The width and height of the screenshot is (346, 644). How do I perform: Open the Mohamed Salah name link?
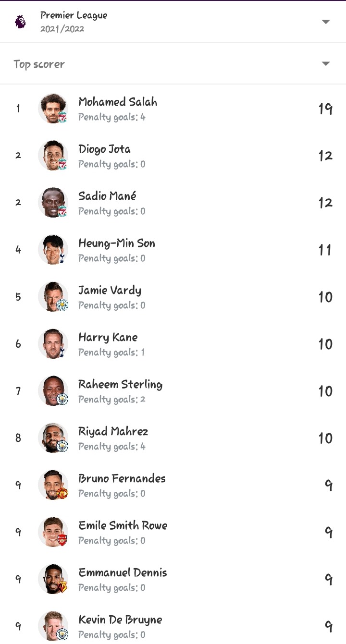coord(118,102)
